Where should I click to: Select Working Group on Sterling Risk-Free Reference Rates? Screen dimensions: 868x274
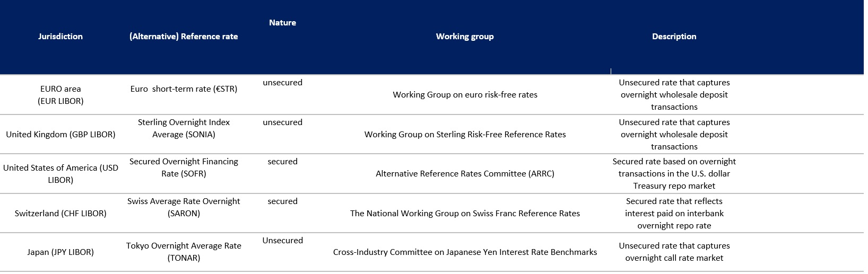click(465, 135)
